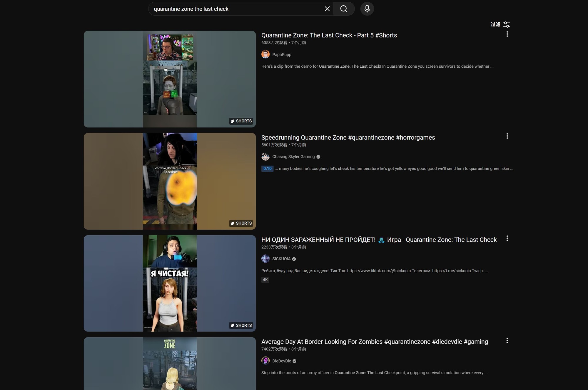
Task: Open more options for Part 5 Shorts video
Action: click(x=507, y=34)
